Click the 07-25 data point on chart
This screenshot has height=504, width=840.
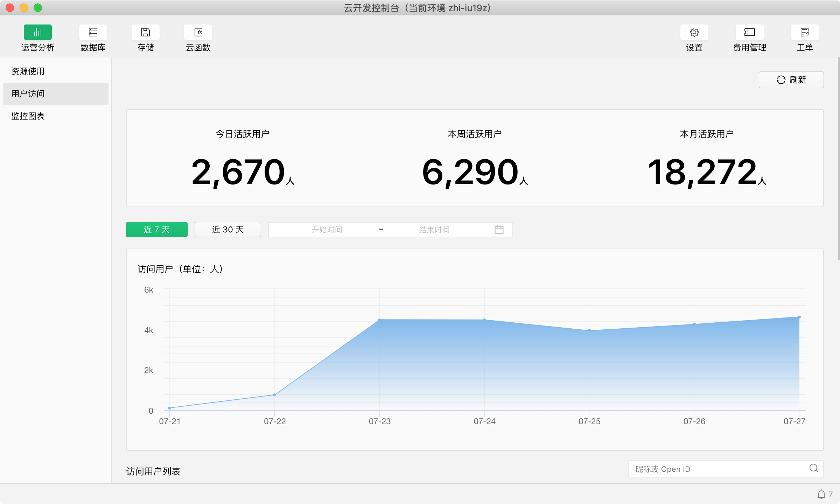point(589,330)
